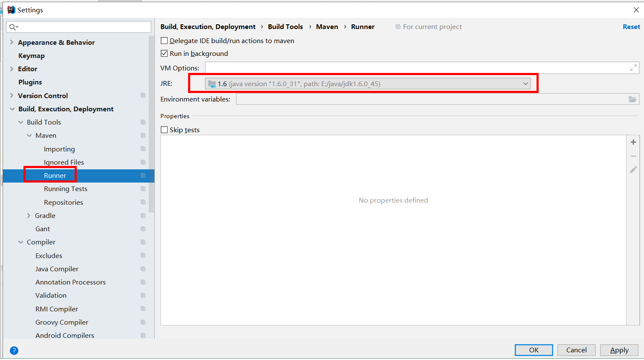Expand the Version Control section
644x360 pixels.
click(x=12, y=96)
